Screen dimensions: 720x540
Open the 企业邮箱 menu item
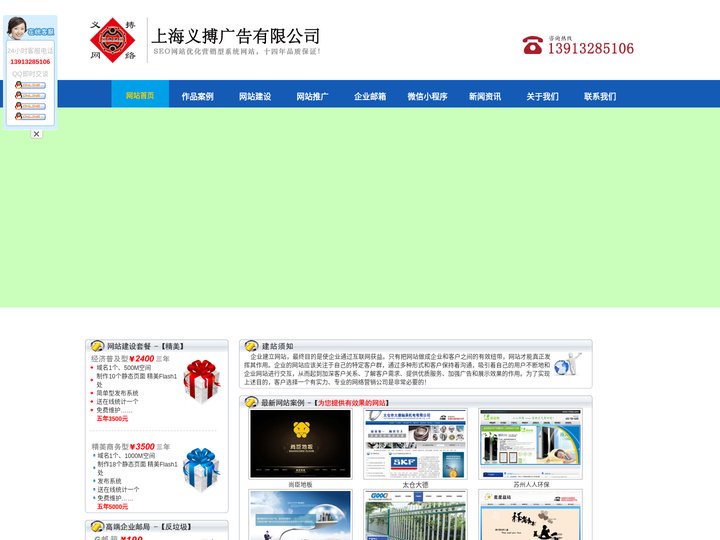pyautogui.click(x=370, y=96)
